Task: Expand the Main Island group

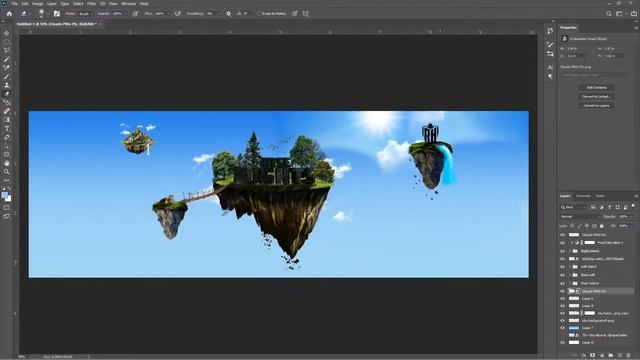Action: tap(570, 283)
